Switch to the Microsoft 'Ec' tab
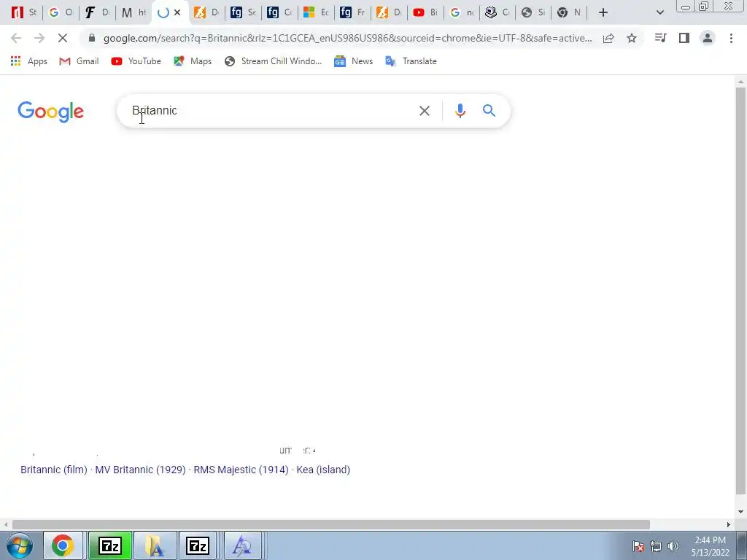The image size is (747, 560). [317, 12]
